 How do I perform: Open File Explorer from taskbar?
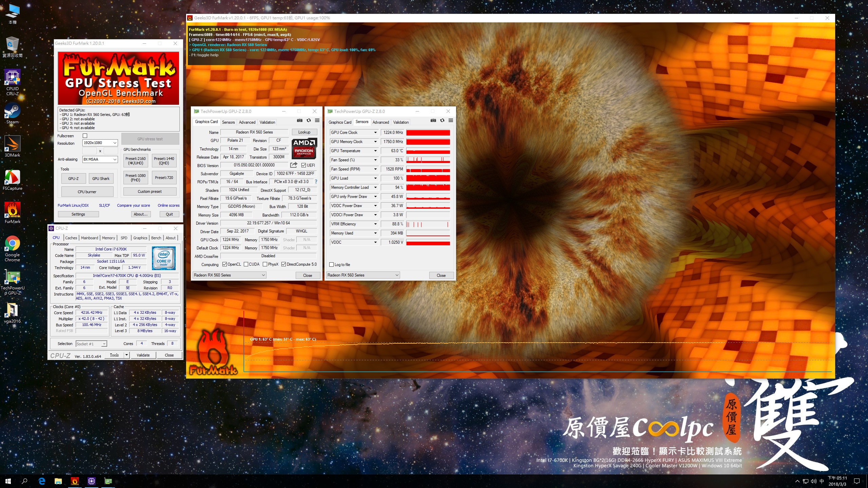58,481
